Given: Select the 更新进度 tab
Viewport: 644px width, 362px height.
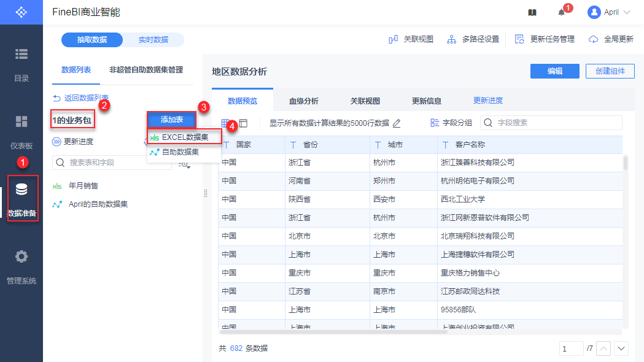Looking at the screenshot, I should (488, 100).
